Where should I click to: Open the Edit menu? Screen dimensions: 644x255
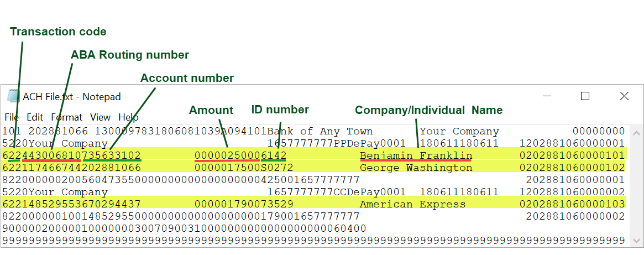tap(35, 117)
